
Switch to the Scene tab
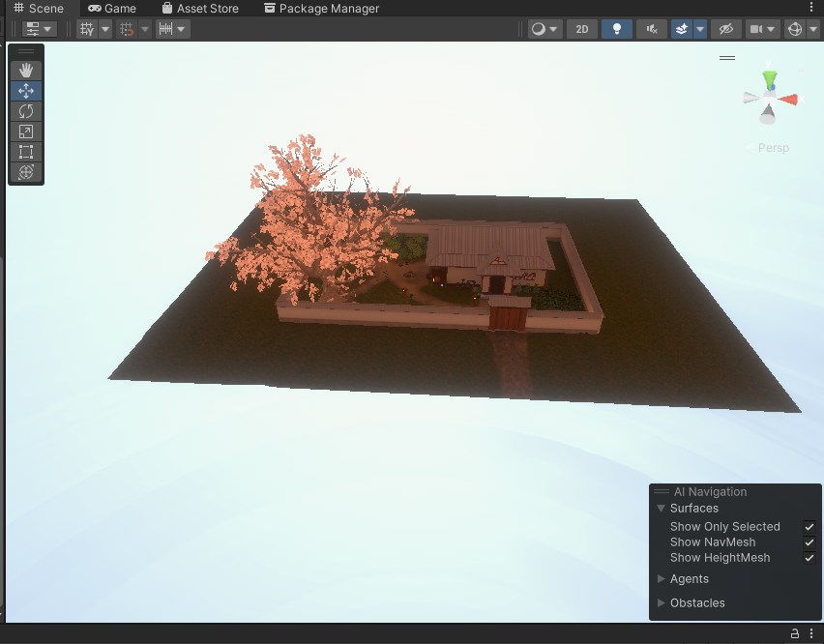pyautogui.click(x=39, y=8)
